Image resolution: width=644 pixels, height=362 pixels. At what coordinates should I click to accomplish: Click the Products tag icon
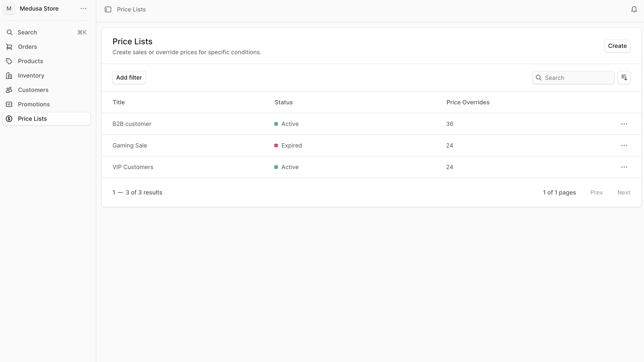tap(9, 61)
